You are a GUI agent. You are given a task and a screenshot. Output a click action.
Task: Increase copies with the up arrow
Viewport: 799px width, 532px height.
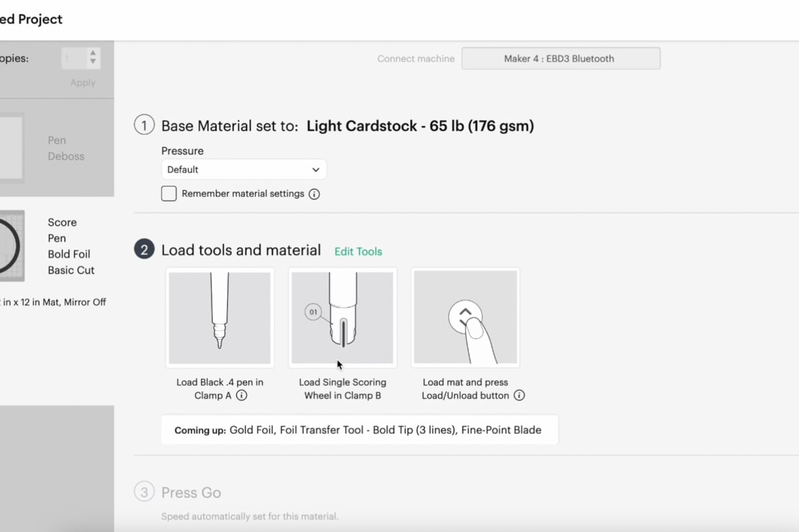[93, 53]
